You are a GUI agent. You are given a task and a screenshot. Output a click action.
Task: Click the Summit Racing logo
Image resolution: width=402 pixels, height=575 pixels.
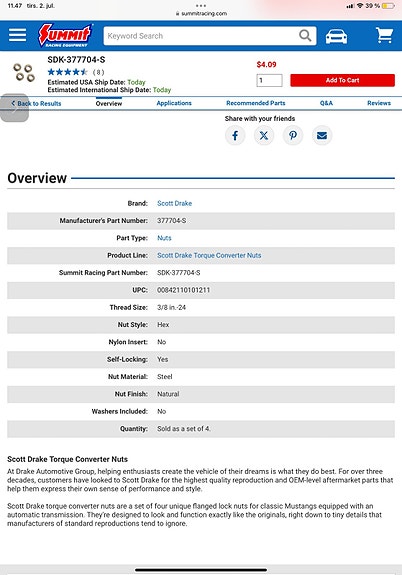(65, 35)
